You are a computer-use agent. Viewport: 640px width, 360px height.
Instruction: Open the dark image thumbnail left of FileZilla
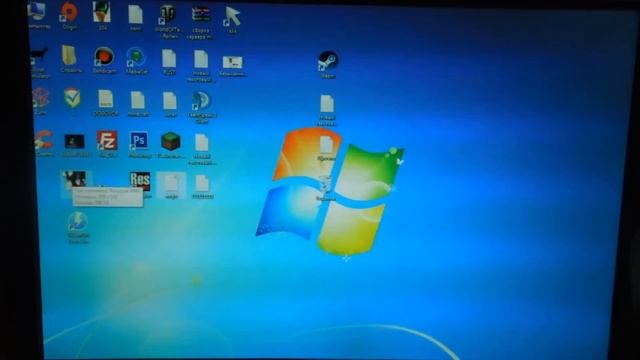point(75,142)
